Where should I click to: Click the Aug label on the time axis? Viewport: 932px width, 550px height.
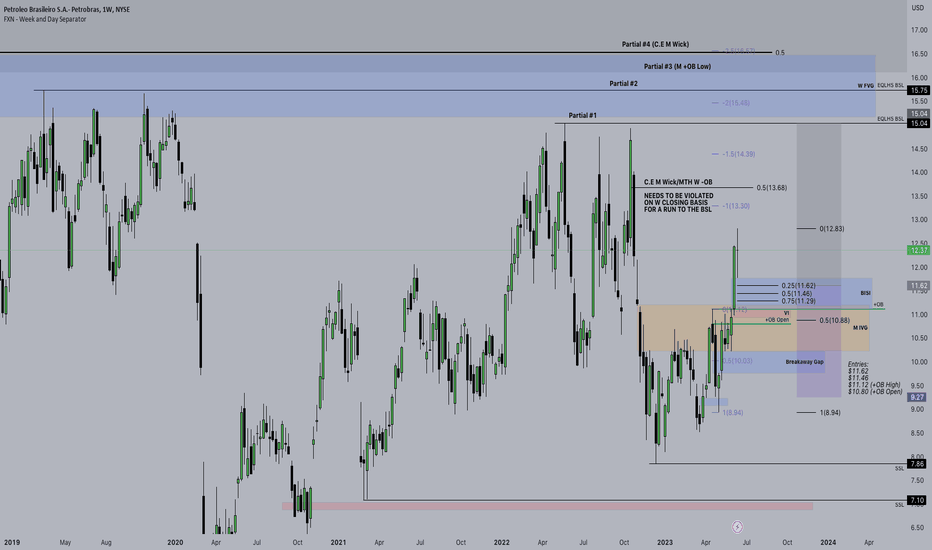click(106, 542)
